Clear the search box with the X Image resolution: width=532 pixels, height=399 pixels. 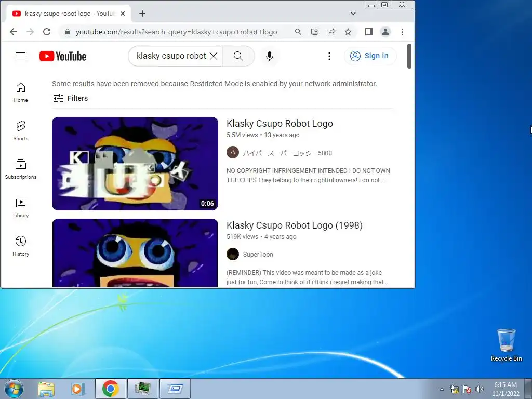pyautogui.click(x=214, y=56)
